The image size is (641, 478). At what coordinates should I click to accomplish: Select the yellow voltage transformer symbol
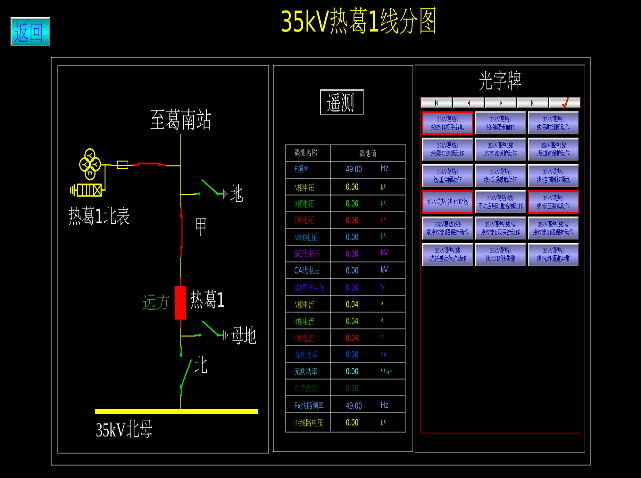pos(90,164)
